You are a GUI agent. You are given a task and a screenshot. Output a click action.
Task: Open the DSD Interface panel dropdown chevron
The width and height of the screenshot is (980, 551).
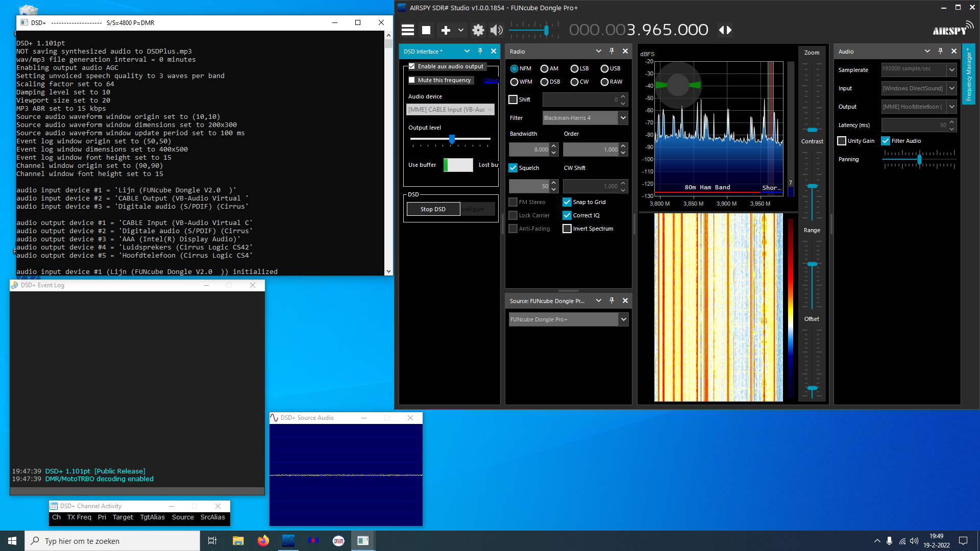467,51
